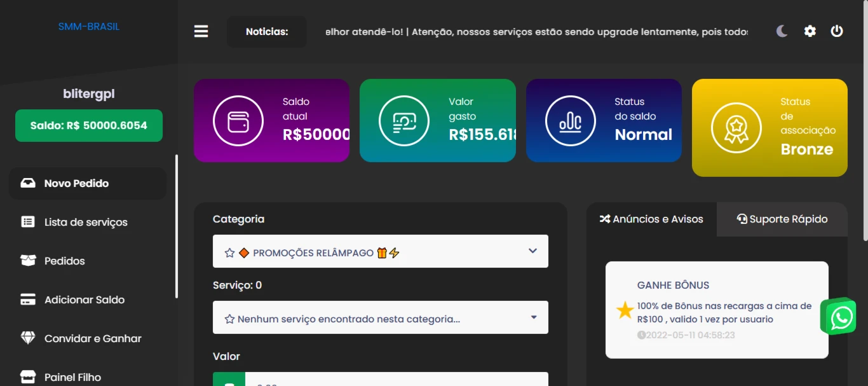This screenshot has width=868, height=386.
Task: Click the power logout icon
Action: 837,31
